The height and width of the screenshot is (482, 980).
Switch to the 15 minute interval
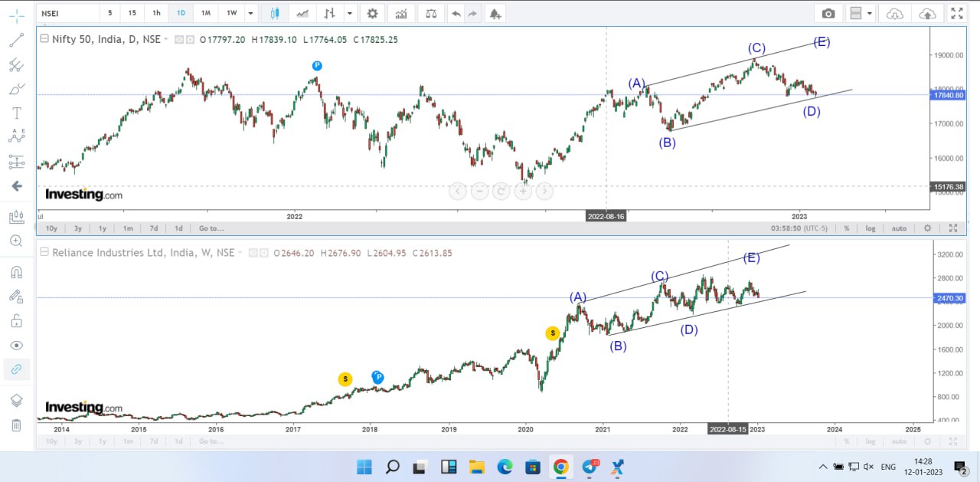[x=132, y=13]
